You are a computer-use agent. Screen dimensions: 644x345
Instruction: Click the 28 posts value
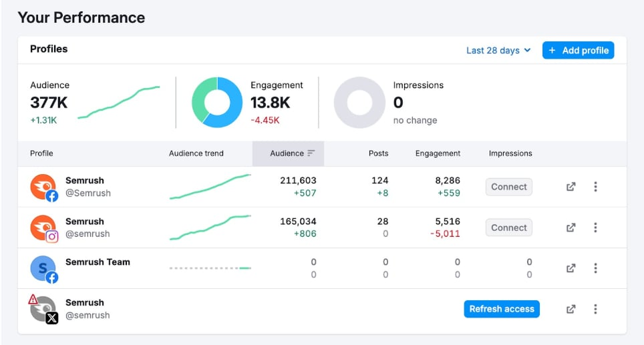pyautogui.click(x=383, y=222)
